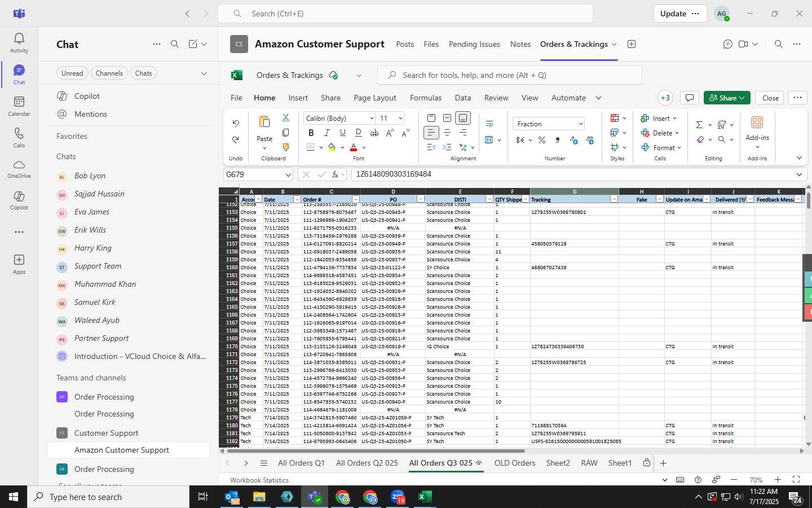Zoom in using the plus zoom control
Screen dimensions: 812x508
click(x=778, y=480)
